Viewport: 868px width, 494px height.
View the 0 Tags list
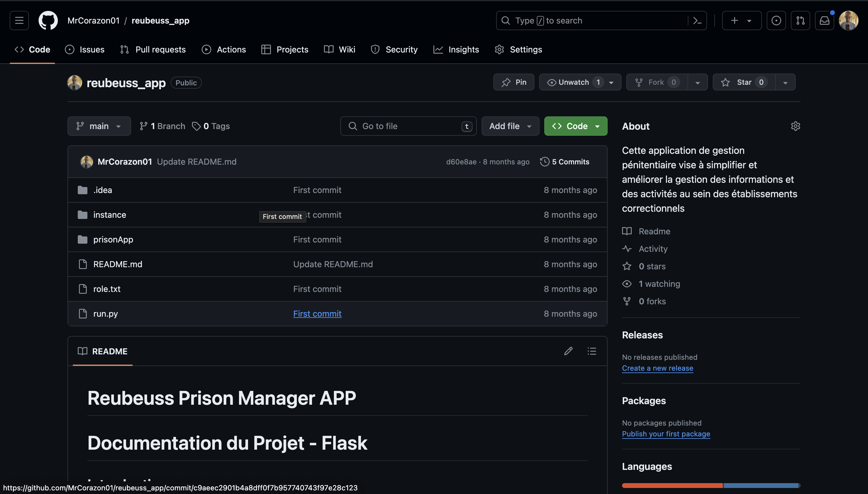[211, 126]
